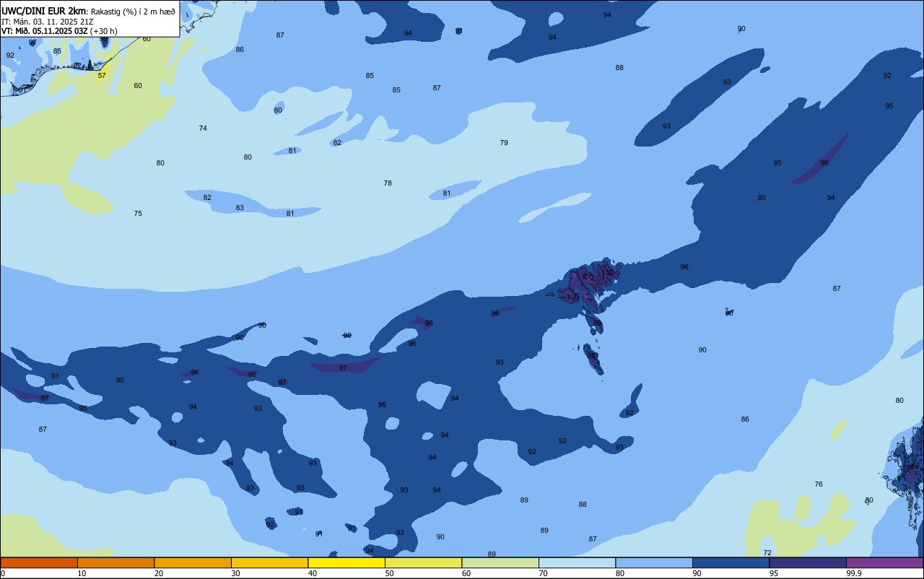Click the humidity value 79 on the map
Screen dimensions: 924x579
tap(504, 143)
